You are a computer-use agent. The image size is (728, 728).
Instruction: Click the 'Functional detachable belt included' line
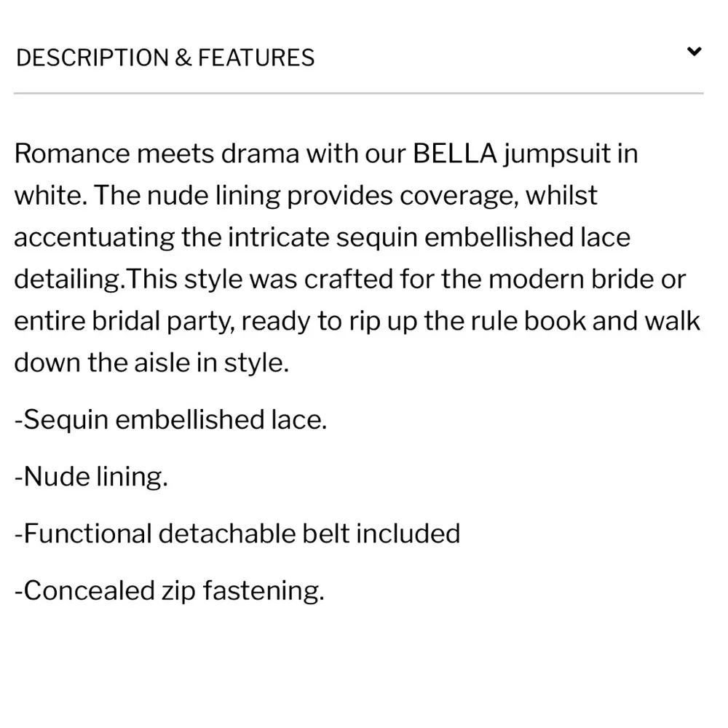[x=237, y=534]
